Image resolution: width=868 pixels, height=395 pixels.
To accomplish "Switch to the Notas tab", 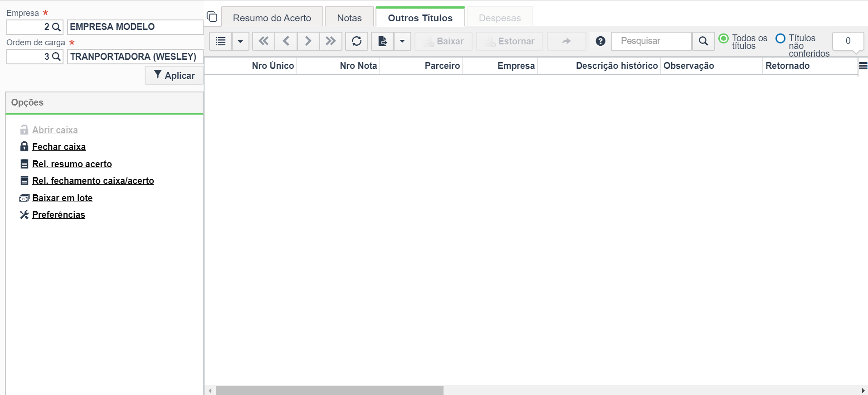I will [x=349, y=18].
